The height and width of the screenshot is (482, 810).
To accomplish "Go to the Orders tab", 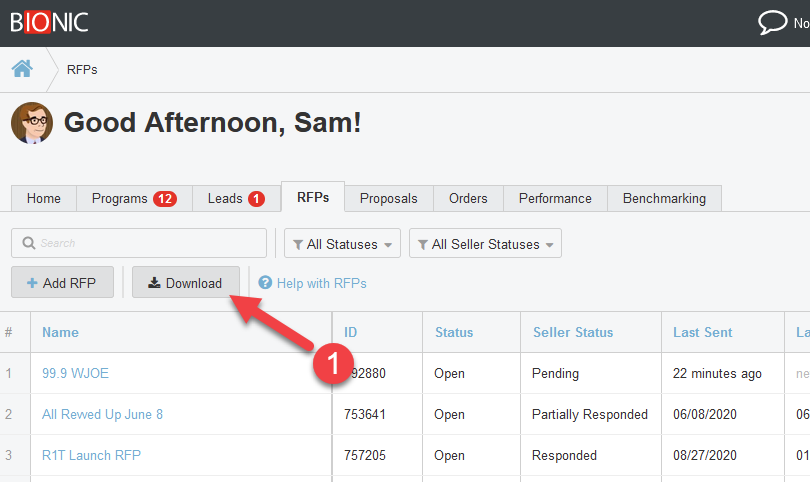I will click(x=468, y=198).
